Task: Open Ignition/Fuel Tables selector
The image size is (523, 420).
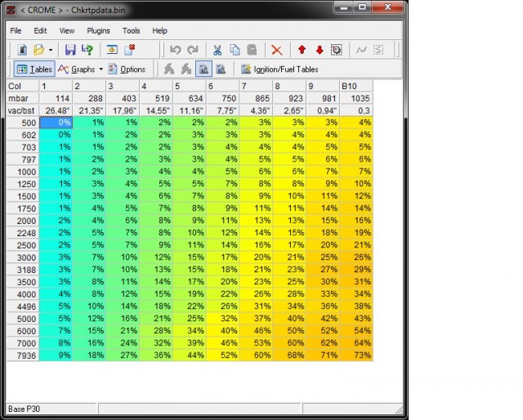Action: [x=279, y=69]
